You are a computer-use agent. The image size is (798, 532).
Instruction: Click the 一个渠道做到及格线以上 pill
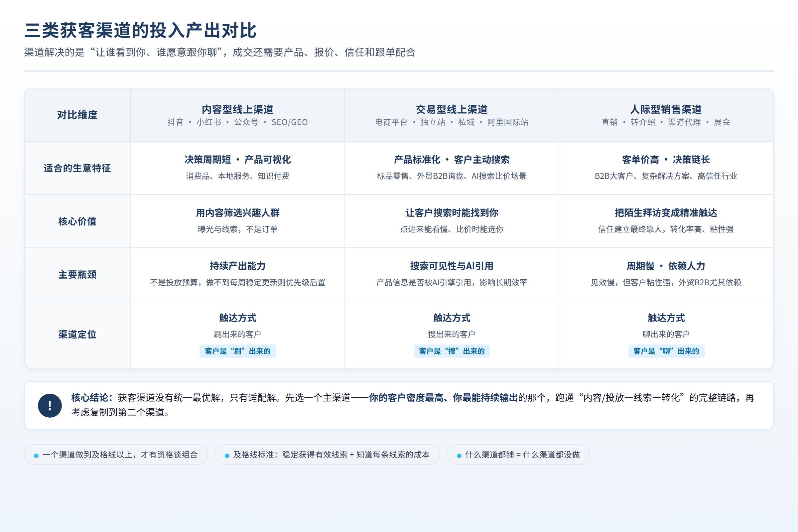tap(116, 455)
